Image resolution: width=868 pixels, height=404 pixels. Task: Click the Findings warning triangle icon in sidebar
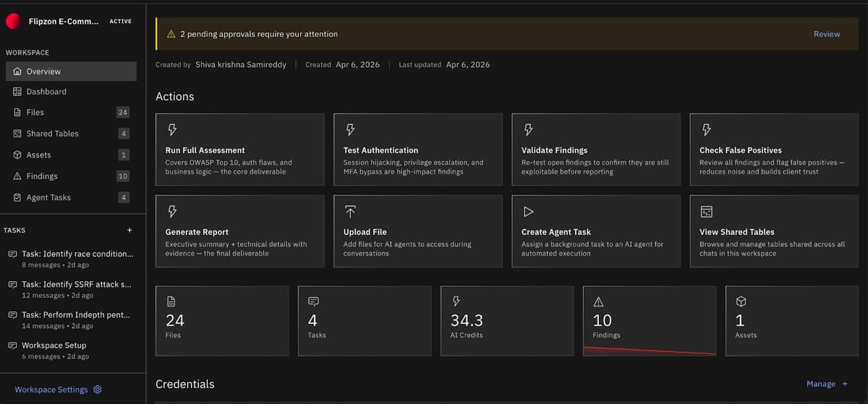click(x=17, y=176)
